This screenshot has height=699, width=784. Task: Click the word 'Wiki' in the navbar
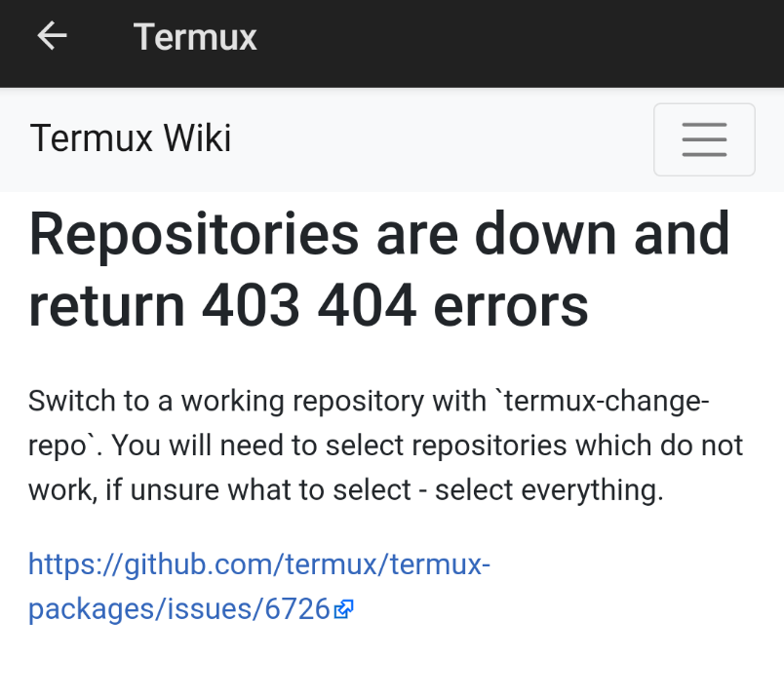[x=197, y=138]
